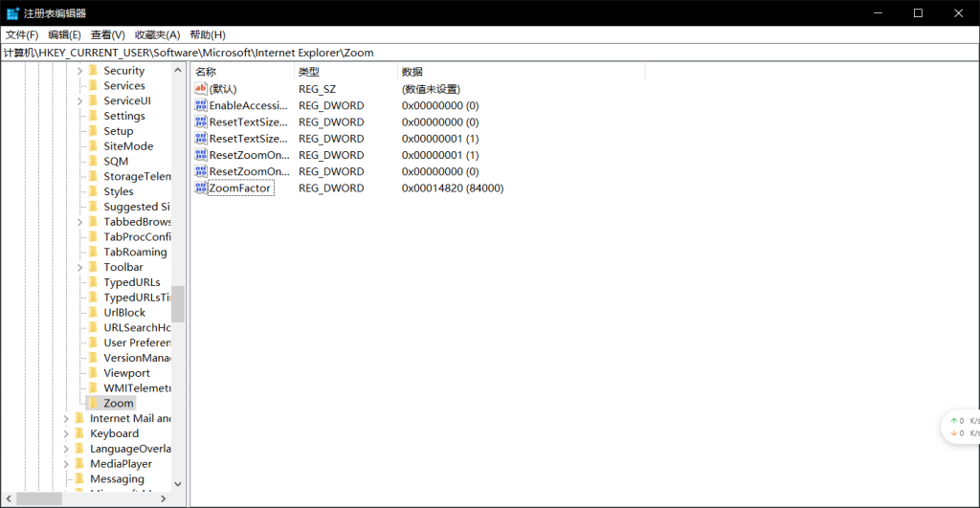Click the ServiceUI folder icon
Viewport: 980px width, 508px height.
click(94, 100)
